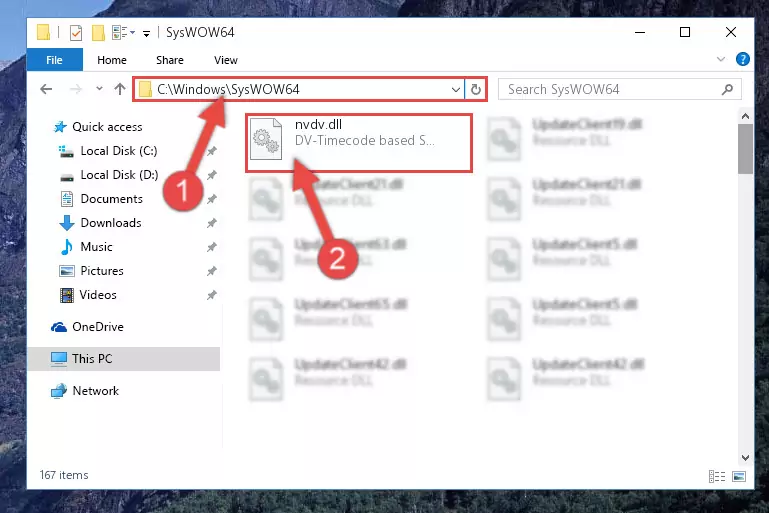The width and height of the screenshot is (769, 513).
Task: Minimize the SysWOW64 window
Action: point(640,32)
